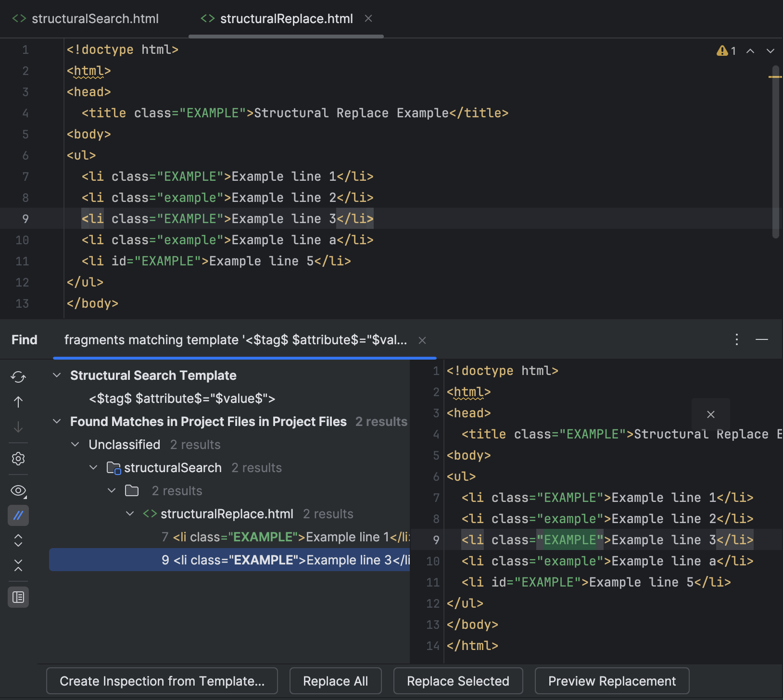Image resolution: width=783 pixels, height=700 pixels.
Task: Toggle the preview layout panel icon
Action: (x=18, y=597)
